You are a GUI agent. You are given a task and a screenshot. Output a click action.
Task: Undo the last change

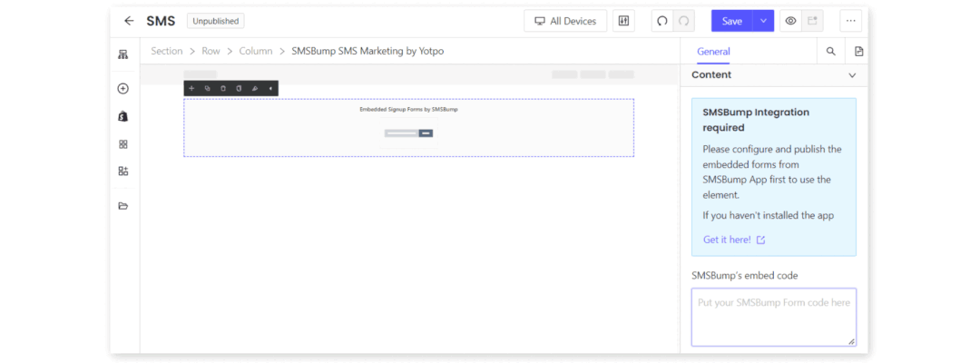(x=662, y=21)
